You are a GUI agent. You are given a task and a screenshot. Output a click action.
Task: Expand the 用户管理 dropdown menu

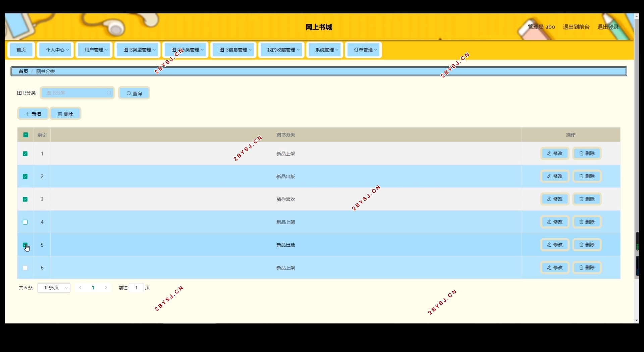(x=94, y=50)
